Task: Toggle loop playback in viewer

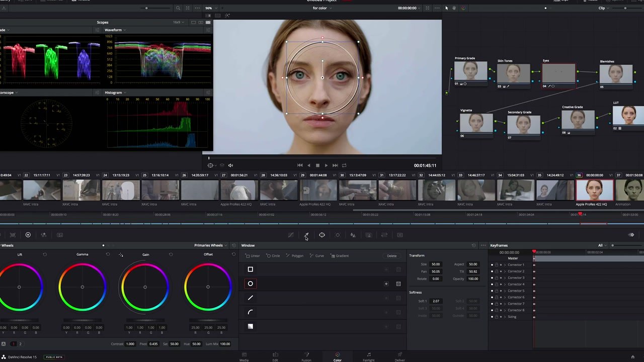Action: pos(344,165)
